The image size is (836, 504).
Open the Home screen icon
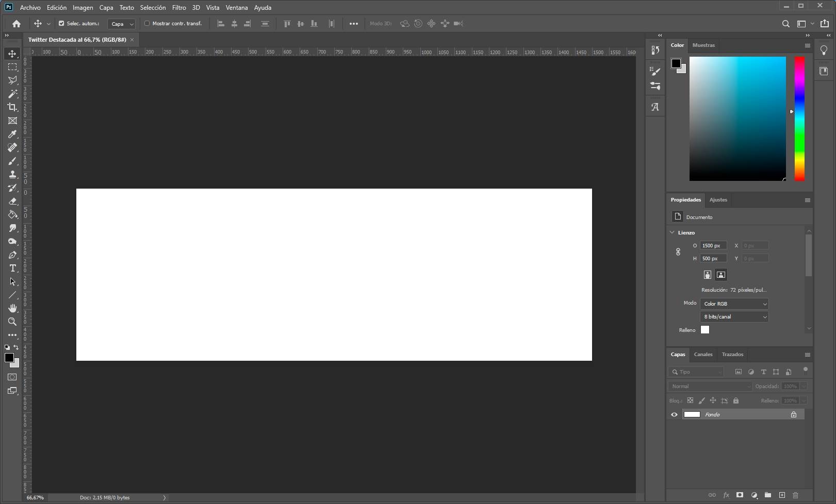tap(17, 24)
